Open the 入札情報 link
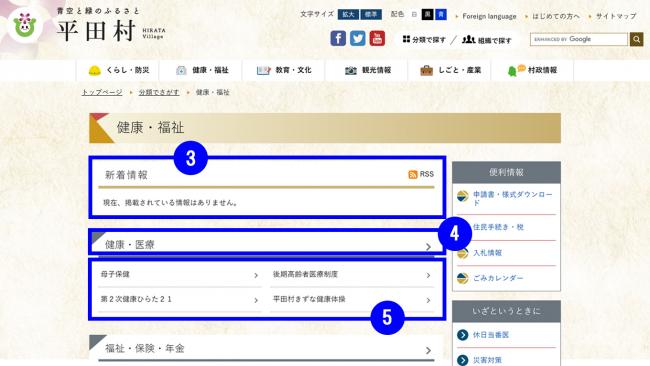This screenshot has height=366, width=650. [x=488, y=253]
